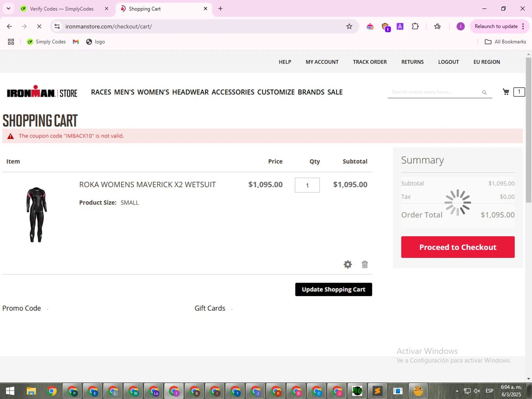
Task: Open the MEN'S menu
Action: 124,92
